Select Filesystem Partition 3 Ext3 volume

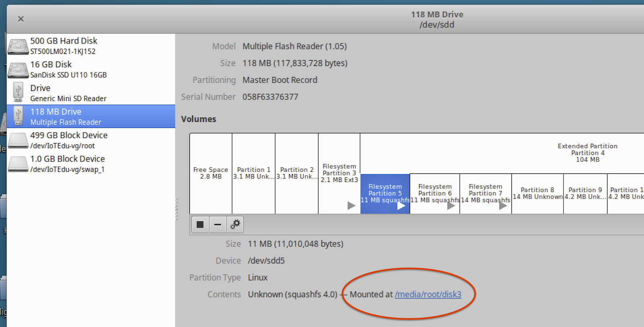click(x=339, y=173)
